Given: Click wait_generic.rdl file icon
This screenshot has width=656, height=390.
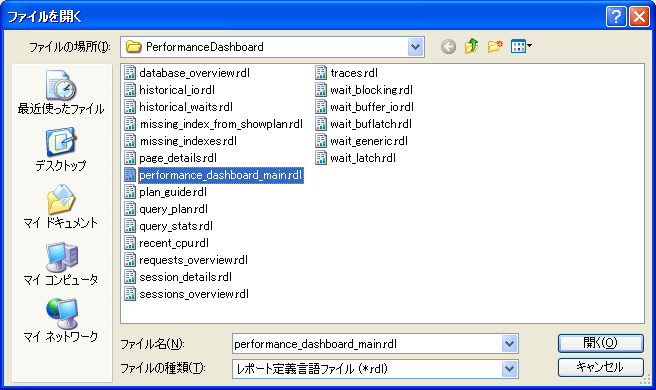Looking at the screenshot, I should pos(321,141).
